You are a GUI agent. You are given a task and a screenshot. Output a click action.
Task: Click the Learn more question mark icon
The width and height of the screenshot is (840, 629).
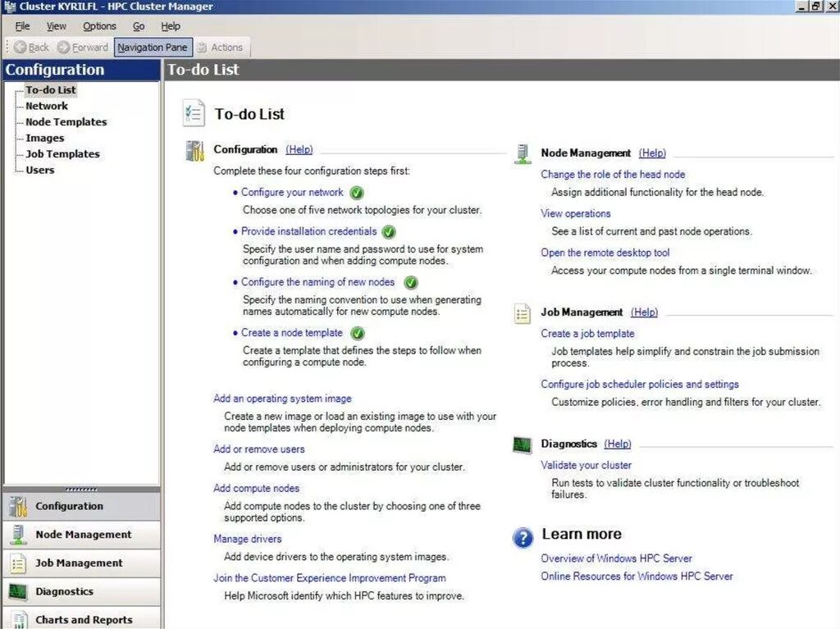[523, 537]
